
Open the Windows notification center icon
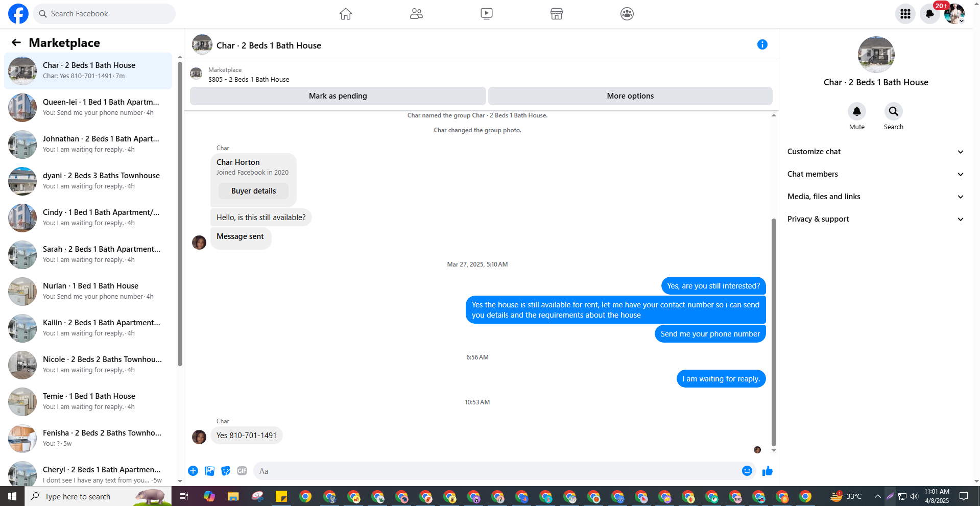click(964, 496)
